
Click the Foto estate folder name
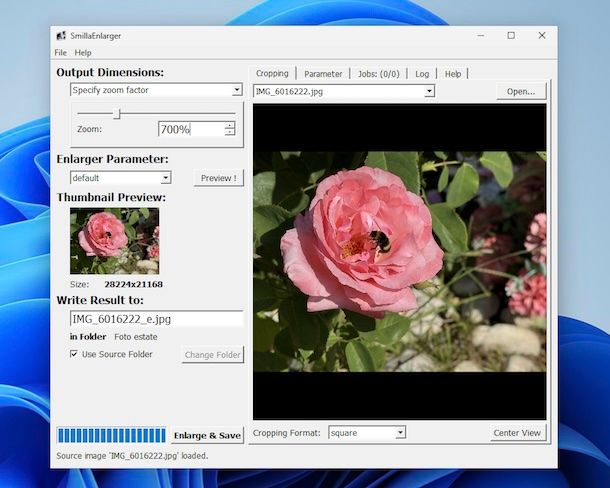136,337
